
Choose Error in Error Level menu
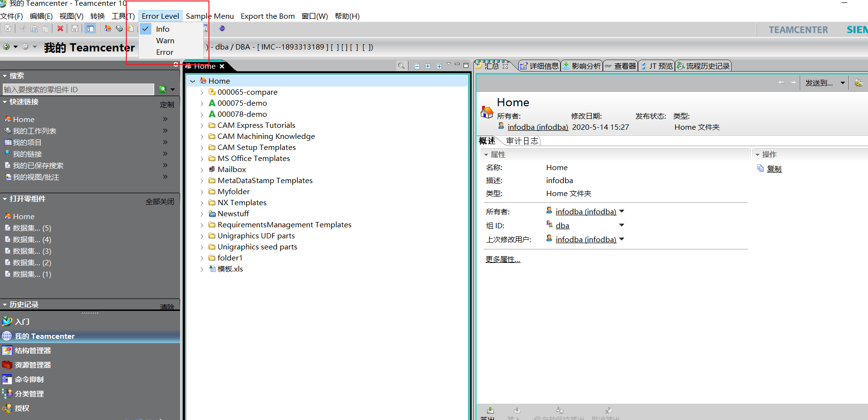click(x=164, y=52)
